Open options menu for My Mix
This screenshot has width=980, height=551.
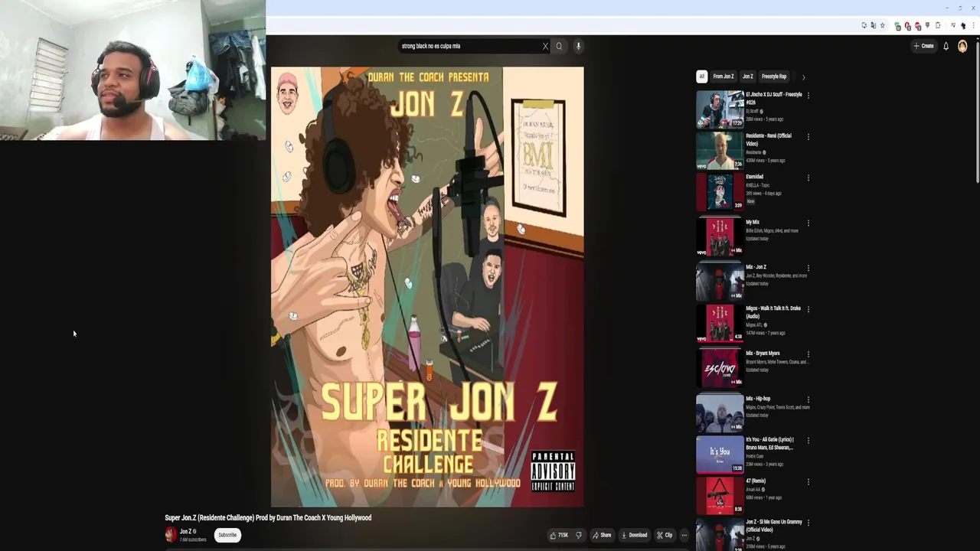(808, 223)
